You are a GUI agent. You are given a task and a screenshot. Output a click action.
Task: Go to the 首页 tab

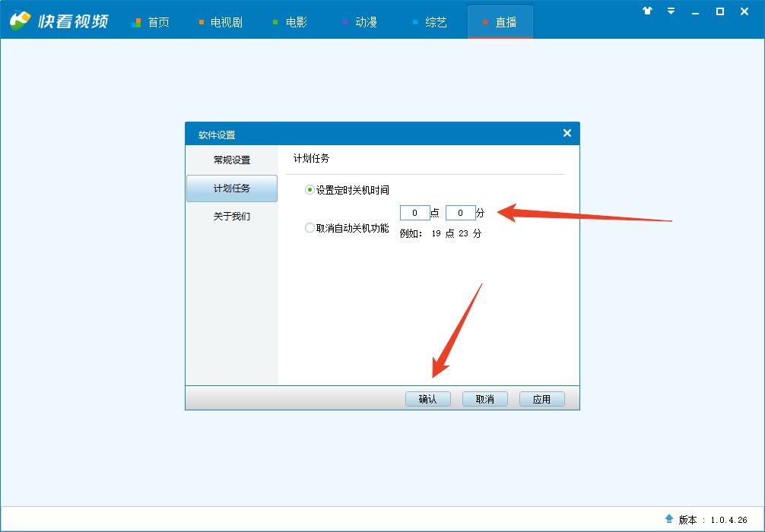pos(151,22)
